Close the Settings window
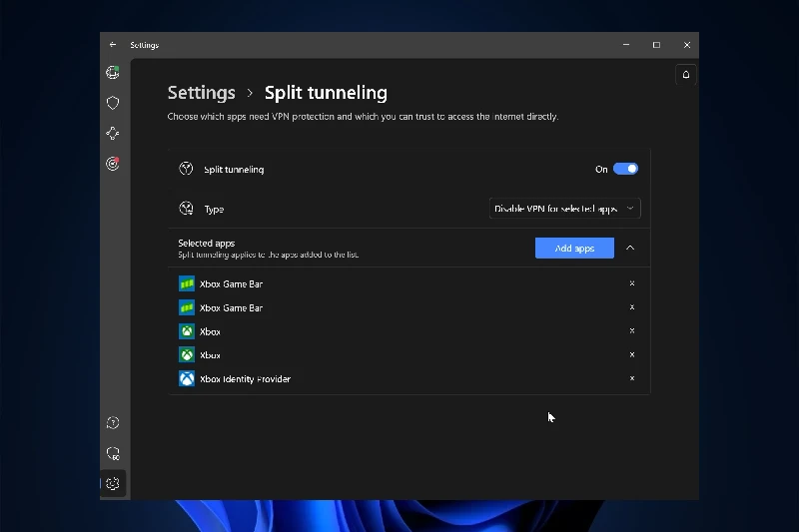The image size is (799, 532). (x=687, y=45)
